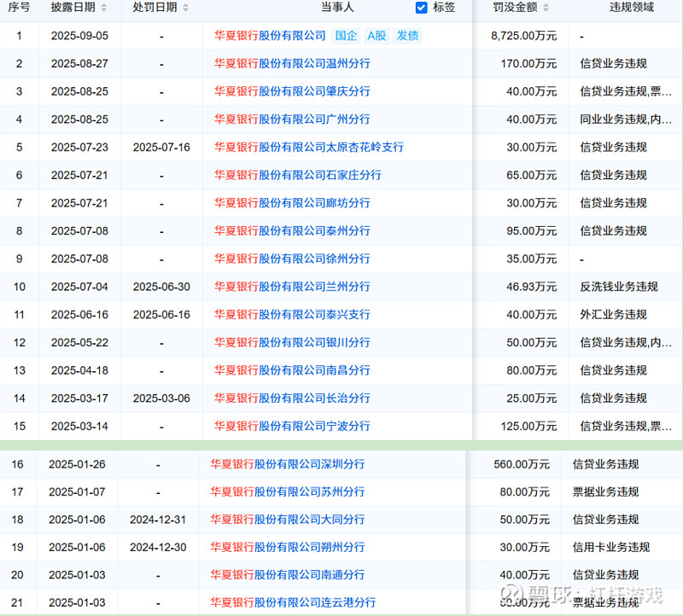Click penalty date 2024-12-30
The image size is (683, 616).
[x=158, y=547]
